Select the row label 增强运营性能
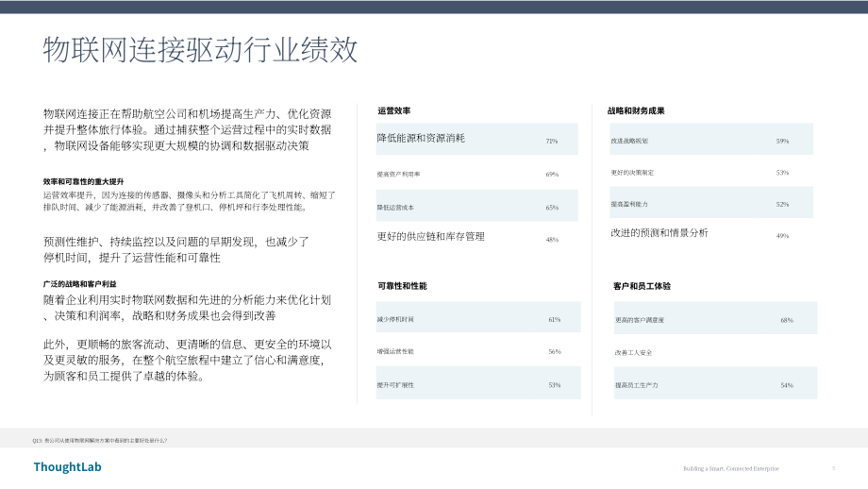This screenshot has height=489, width=868. point(395,352)
